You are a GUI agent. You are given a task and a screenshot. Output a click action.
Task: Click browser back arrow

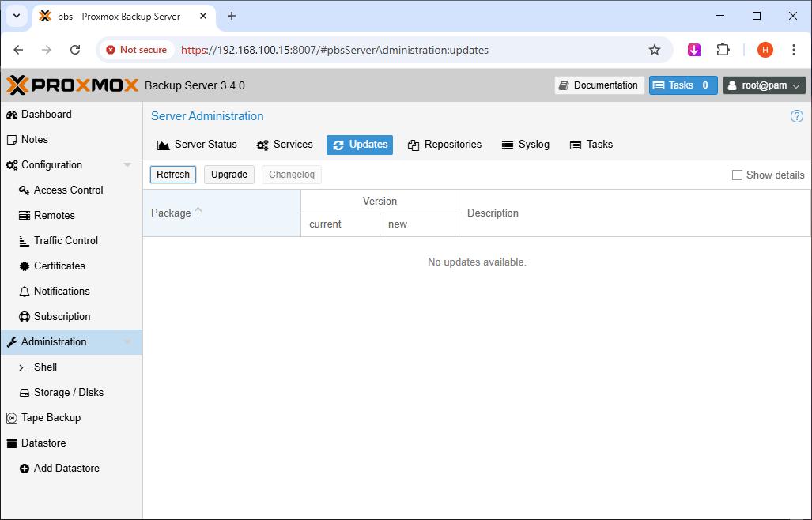click(x=19, y=51)
